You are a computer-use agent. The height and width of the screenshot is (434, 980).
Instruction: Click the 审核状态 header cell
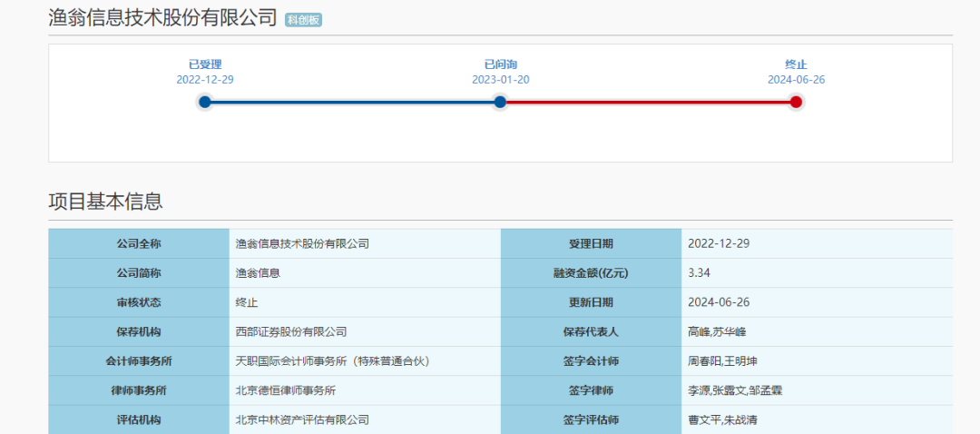point(139,302)
